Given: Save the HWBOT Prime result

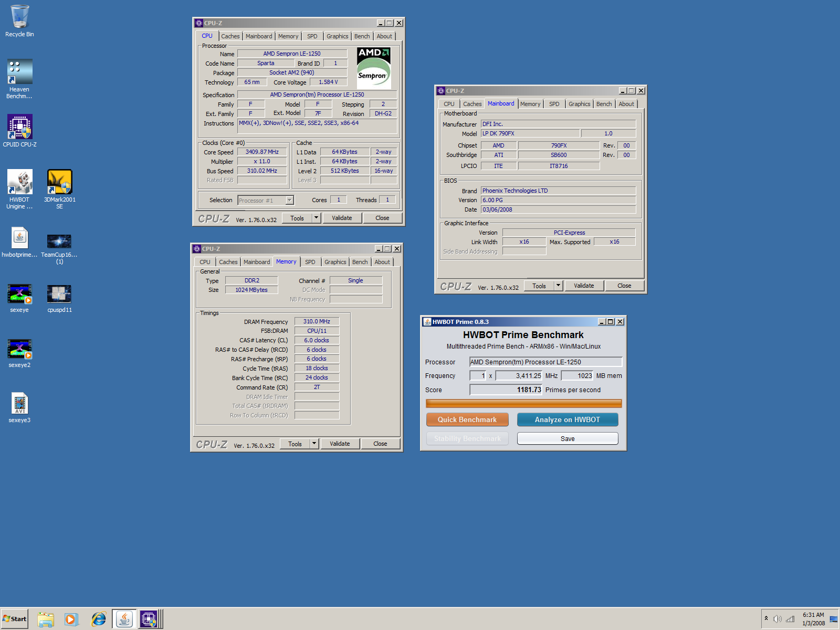Looking at the screenshot, I should click(568, 438).
